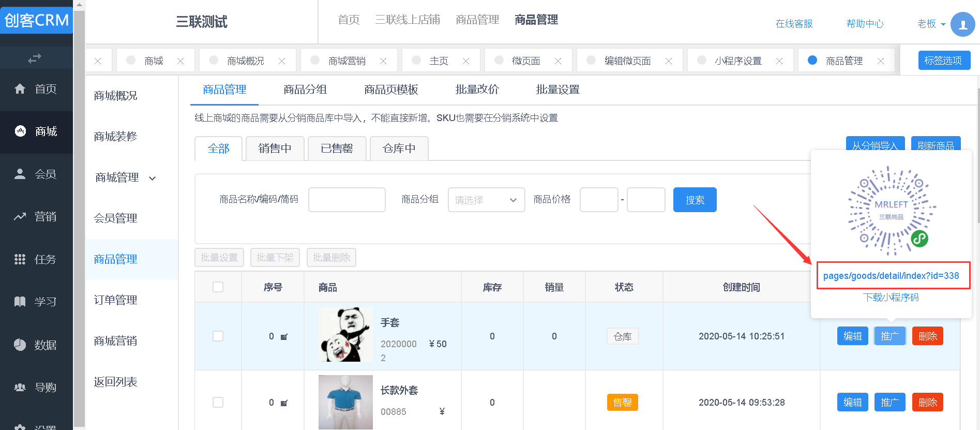This screenshot has width=980, height=430.
Task: Click the mini program QR code image
Action: tap(891, 210)
